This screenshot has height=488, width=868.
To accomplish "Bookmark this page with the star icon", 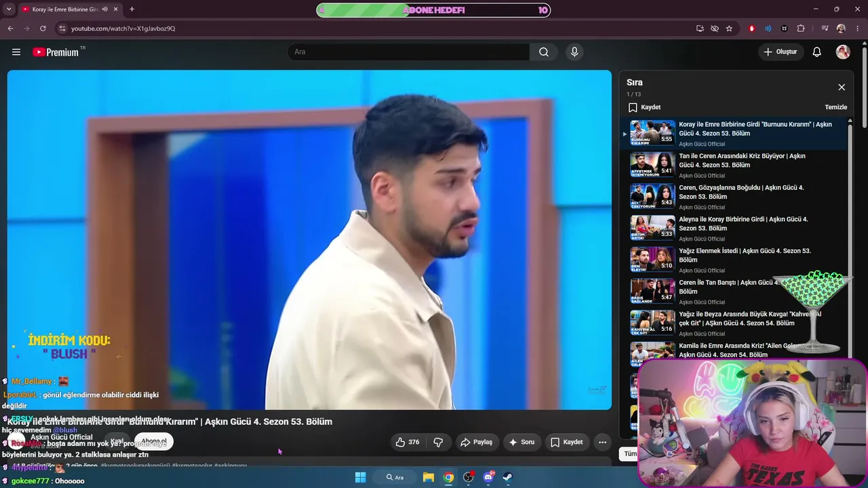I will click(x=729, y=28).
